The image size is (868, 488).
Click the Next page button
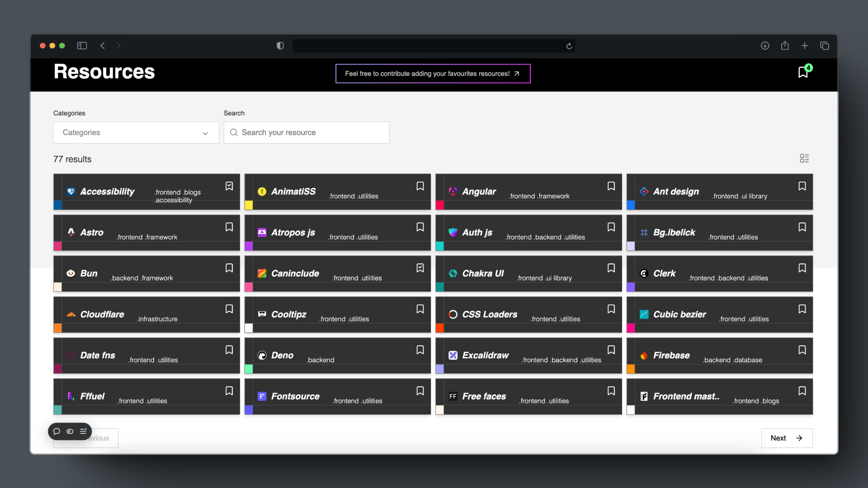pyautogui.click(x=787, y=438)
